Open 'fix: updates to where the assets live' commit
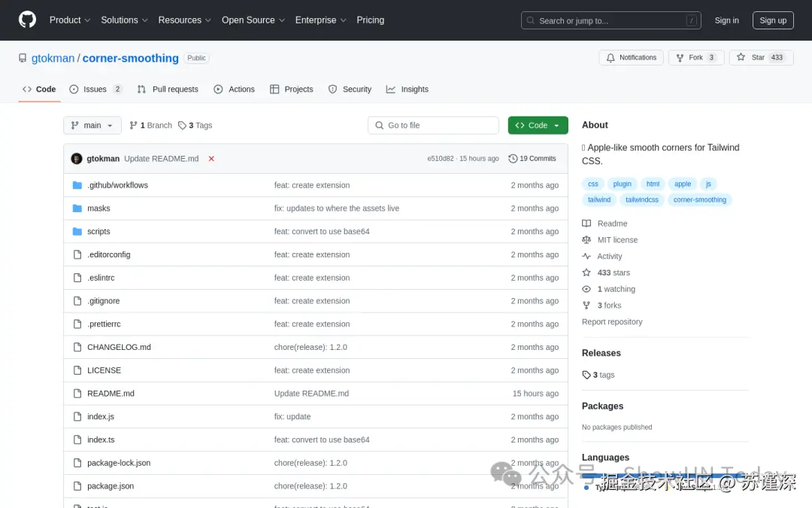812x508 pixels. (x=337, y=208)
